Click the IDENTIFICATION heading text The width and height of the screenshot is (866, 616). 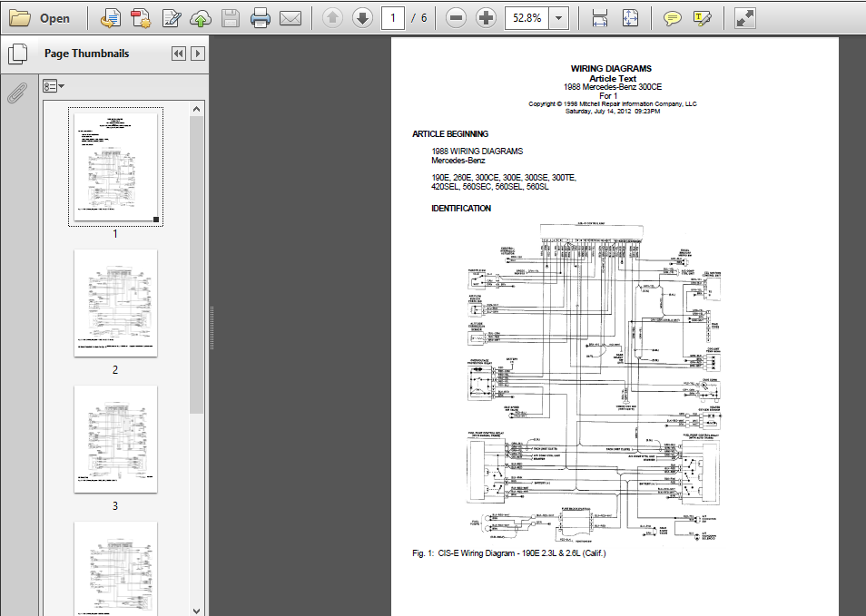(461, 209)
